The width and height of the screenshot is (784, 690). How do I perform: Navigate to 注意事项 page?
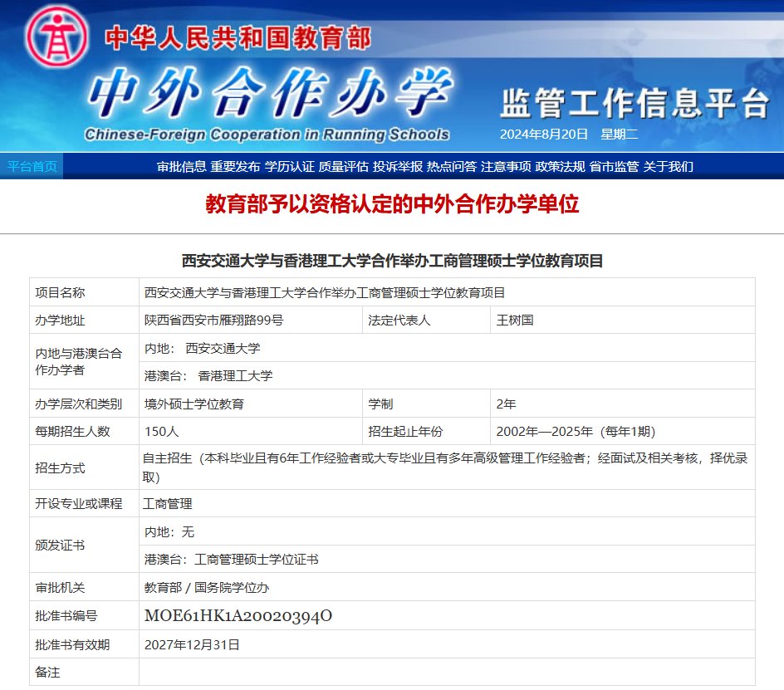tap(506, 166)
